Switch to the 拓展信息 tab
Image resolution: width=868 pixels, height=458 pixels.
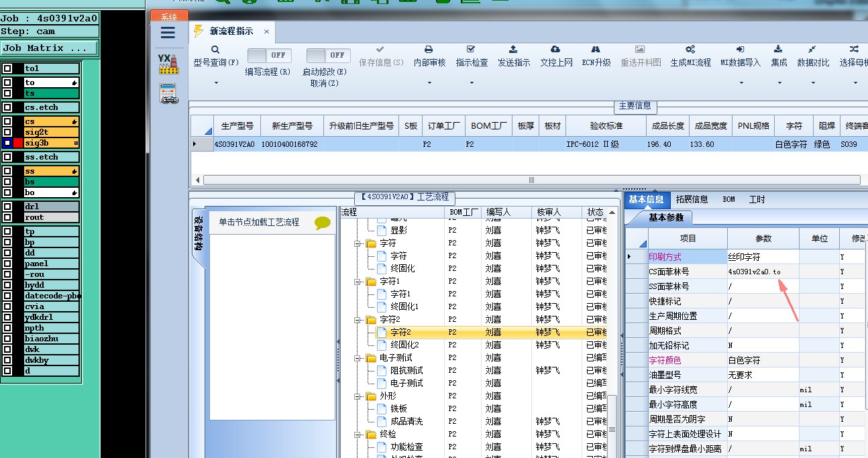(692, 199)
